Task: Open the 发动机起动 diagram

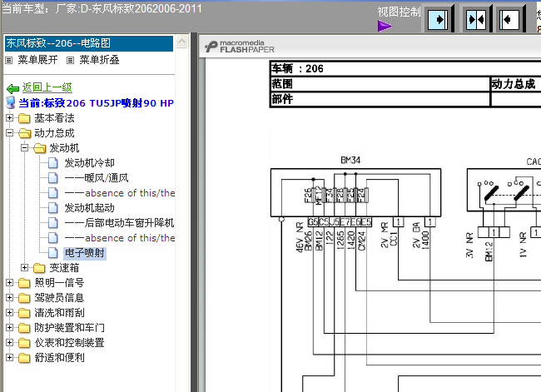Action: (x=89, y=208)
